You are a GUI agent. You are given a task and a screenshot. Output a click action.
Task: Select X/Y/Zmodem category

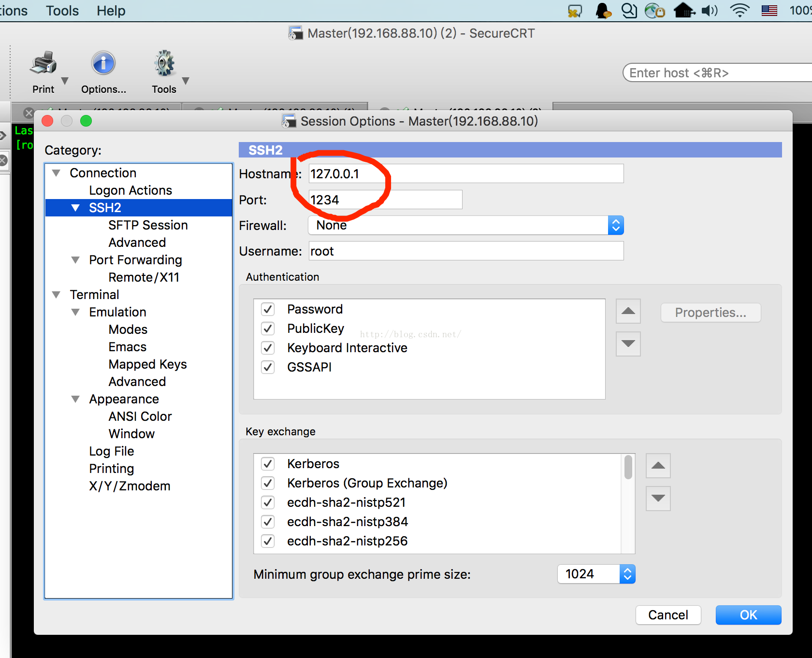click(130, 486)
